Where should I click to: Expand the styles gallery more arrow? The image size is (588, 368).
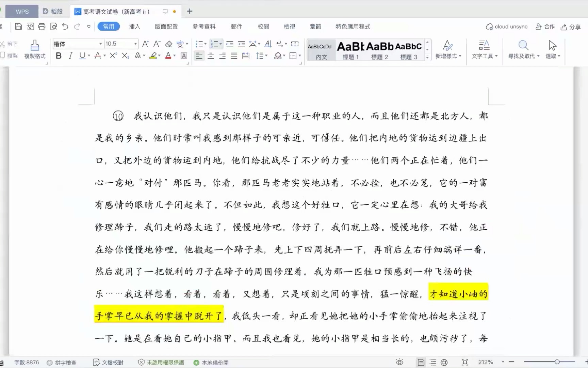(427, 57)
